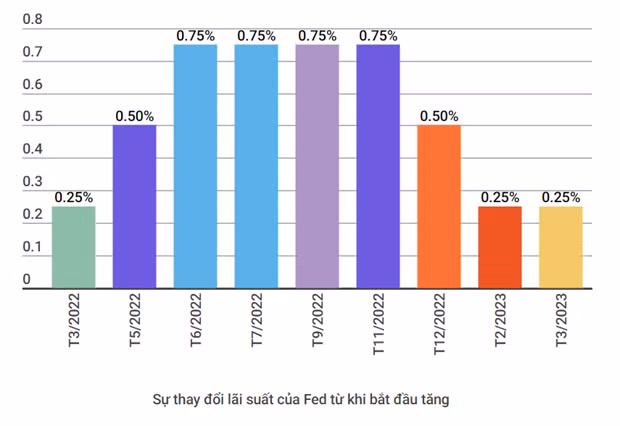Click the T11/2022 axis label
Viewport: 620px width, 426px height.
(378, 324)
